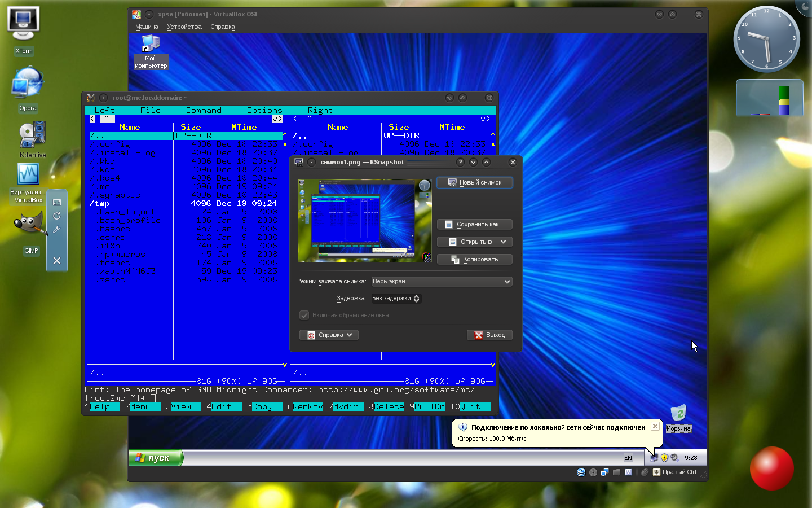Click the Выход button in KSnapshot
This screenshot has width=812, height=508.
click(x=489, y=335)
